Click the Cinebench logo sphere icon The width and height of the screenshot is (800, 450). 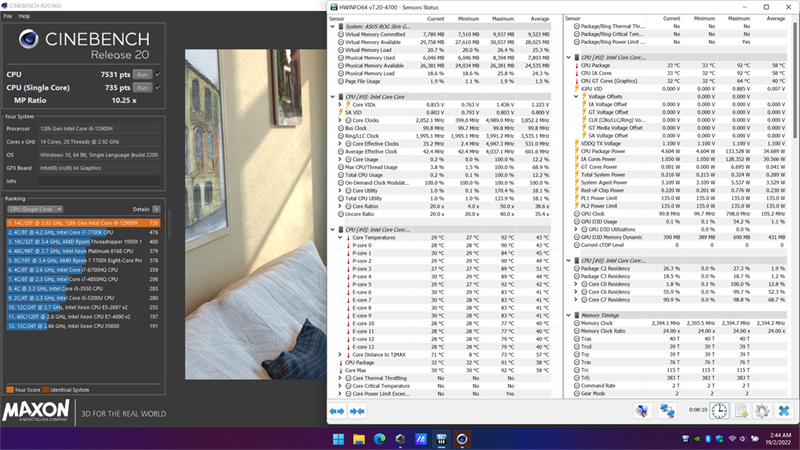point(29,39)
